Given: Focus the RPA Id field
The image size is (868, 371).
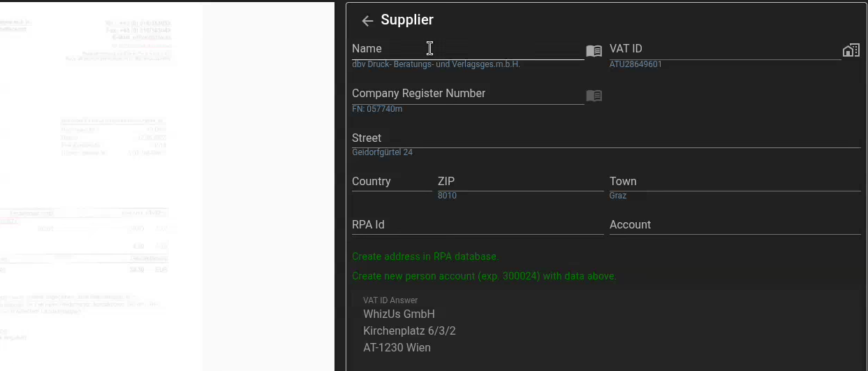Looking at the screenshot, I should click(477, 225).
